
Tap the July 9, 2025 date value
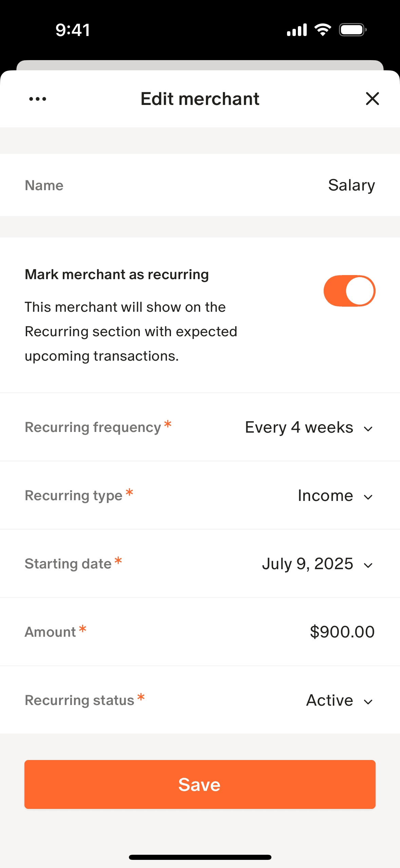[307, 564]
